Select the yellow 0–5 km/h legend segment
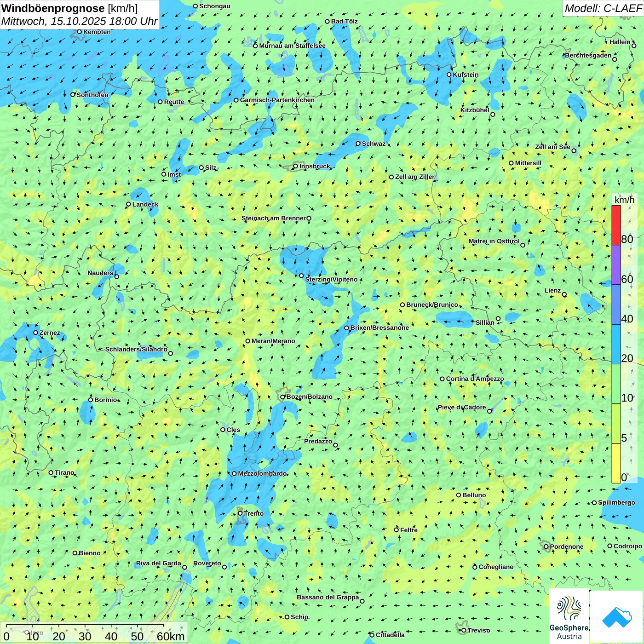The image size is (644, 644). pyautogui.click(x=616, y=463)
